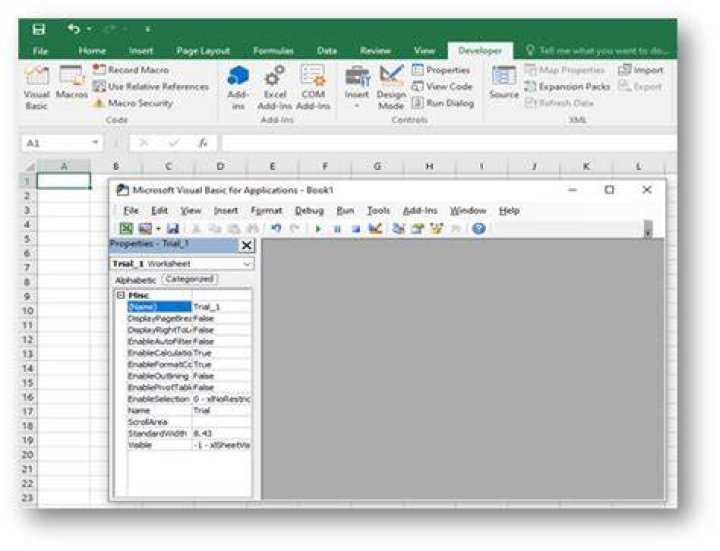Switch to the Alphabetic properties tab
720x551 pixels.
(x=135, y=280)
